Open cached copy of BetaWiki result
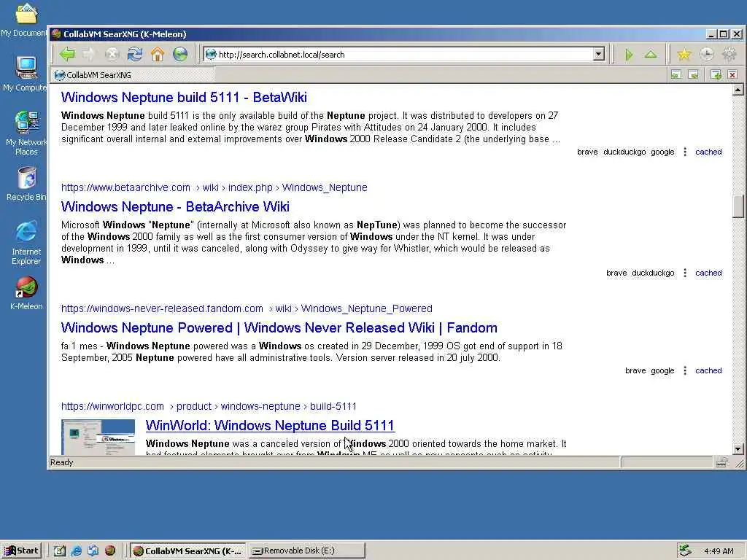The height and width of the screenshot is (560, 747). (x=708, y=152)
